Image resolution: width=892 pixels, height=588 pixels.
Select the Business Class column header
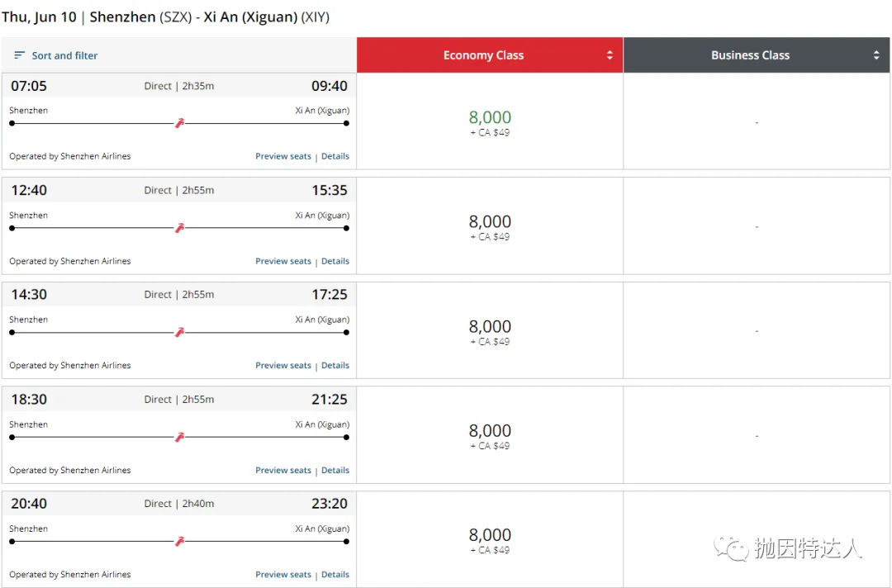(x=750, y=55)
